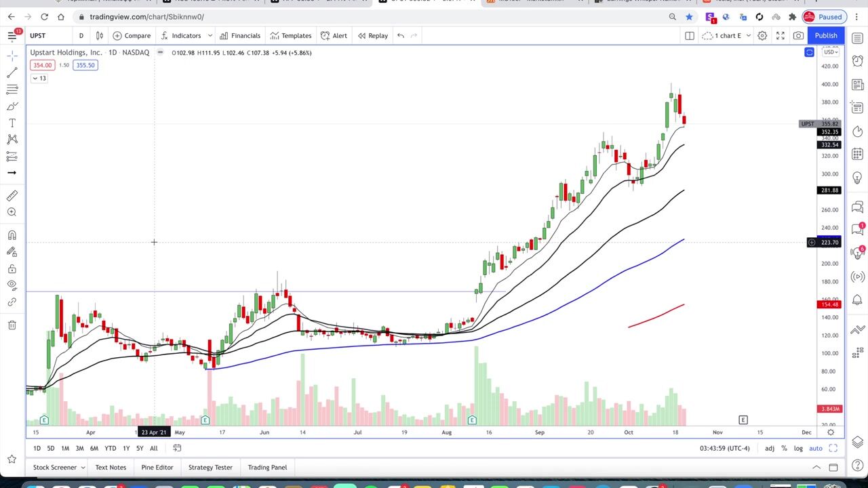Select the crosshair cursor tool

pyautogui.click(x=12, y=56)
